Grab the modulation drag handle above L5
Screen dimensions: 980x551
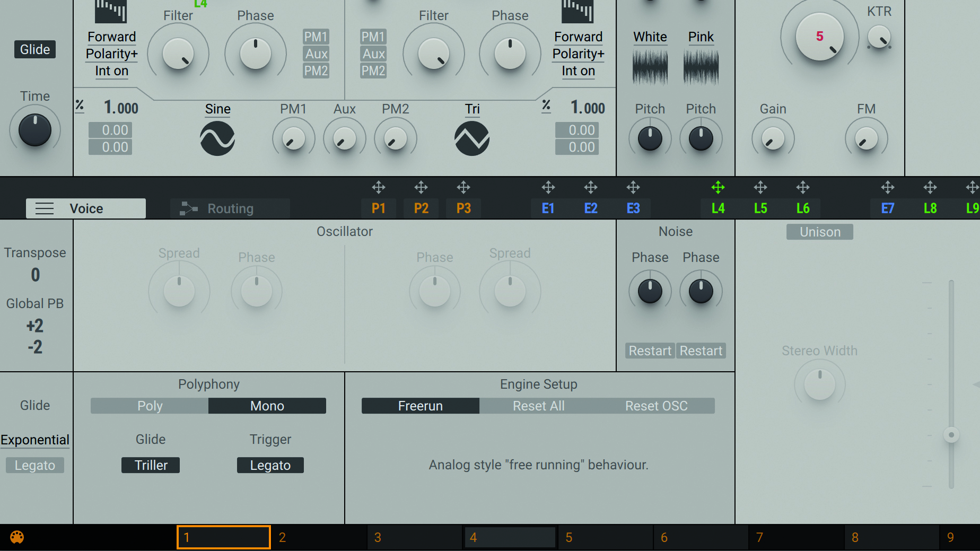[760, 187]
